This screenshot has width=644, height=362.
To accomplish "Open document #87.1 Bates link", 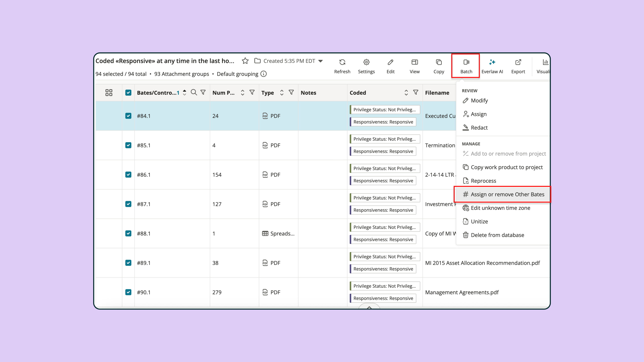I will click(x=144, y=204).
